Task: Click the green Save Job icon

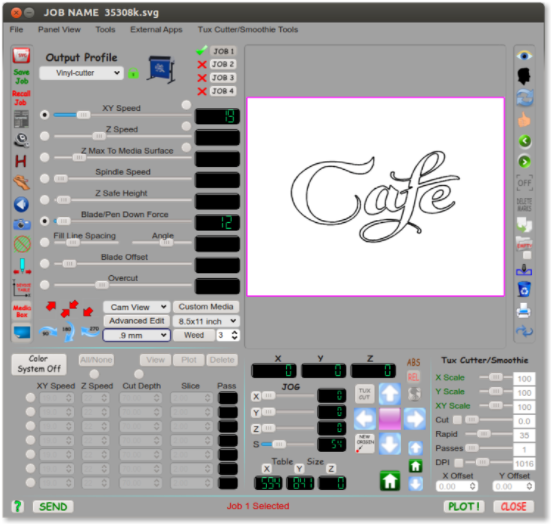Action: click(x=21, y=76)
